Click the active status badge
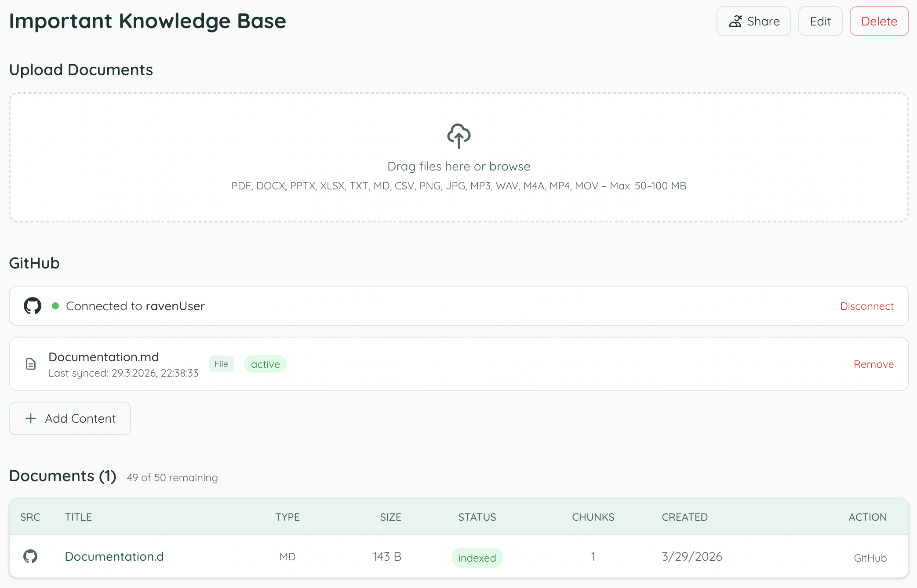 click(x=265, y=364)
